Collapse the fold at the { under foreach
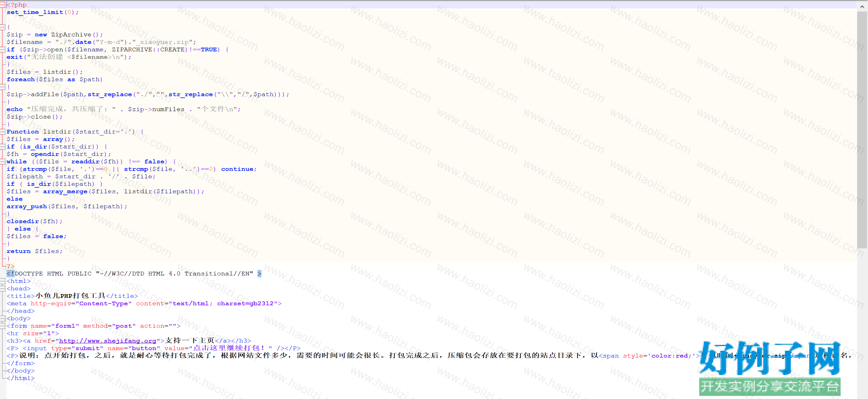Viewport: 868px width, 399px height. [x=2, y=87]
